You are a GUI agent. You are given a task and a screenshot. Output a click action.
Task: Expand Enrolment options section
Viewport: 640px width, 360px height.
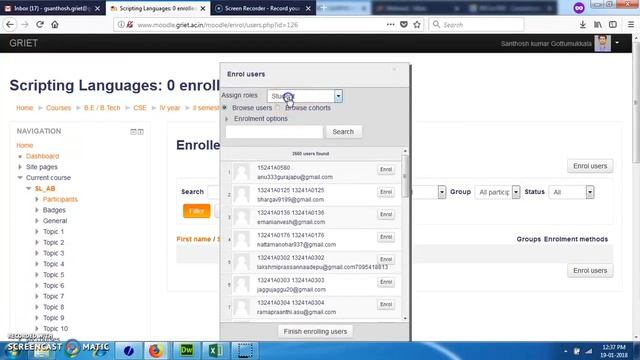[227, 119]
